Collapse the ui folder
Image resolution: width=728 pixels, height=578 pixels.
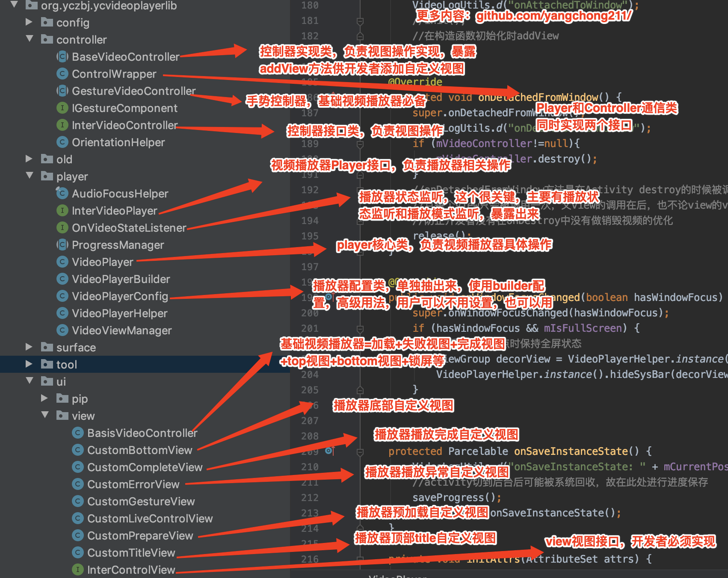(x=30, y=380)
